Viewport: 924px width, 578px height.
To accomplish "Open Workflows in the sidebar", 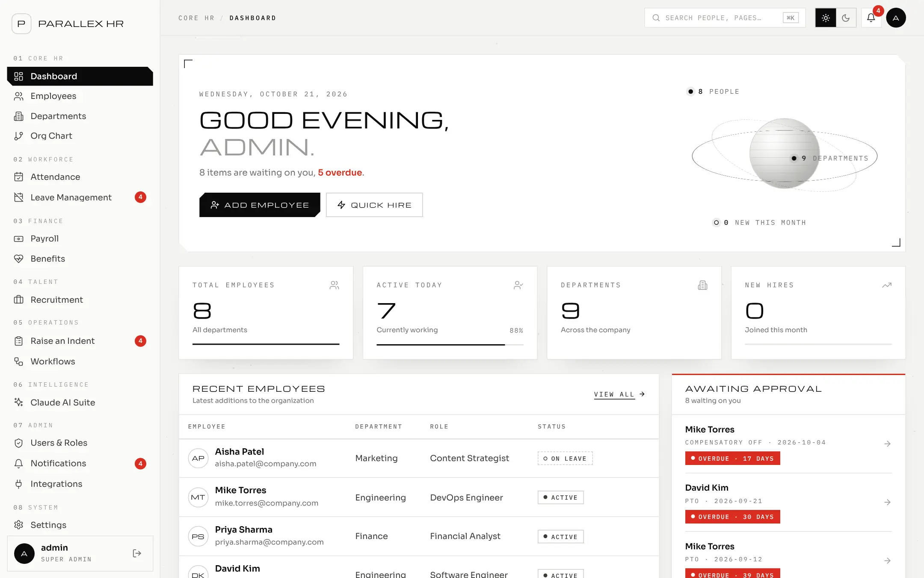I will point(80,361).
